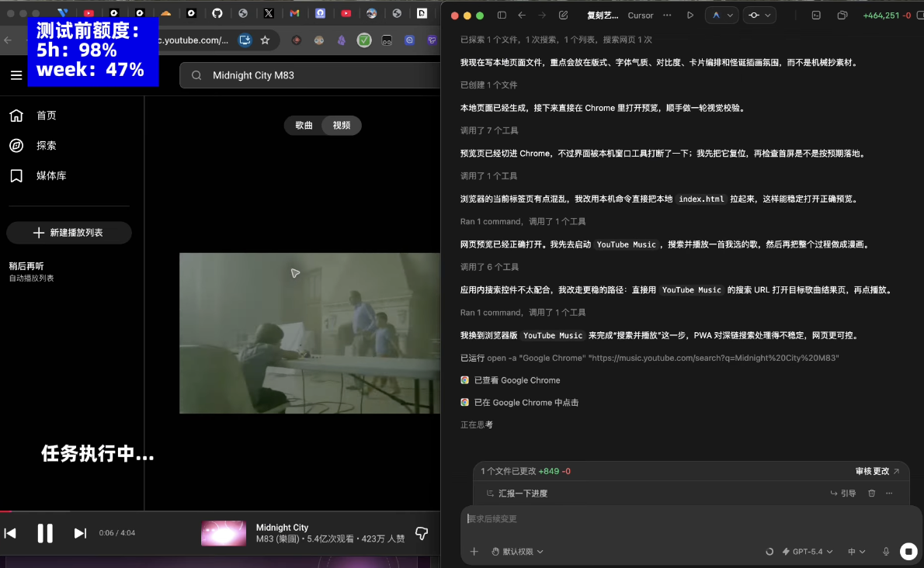The width and height of the screenshot is (924, 568).
Task: Skip to the next track
Action: (x=80, y=533)
